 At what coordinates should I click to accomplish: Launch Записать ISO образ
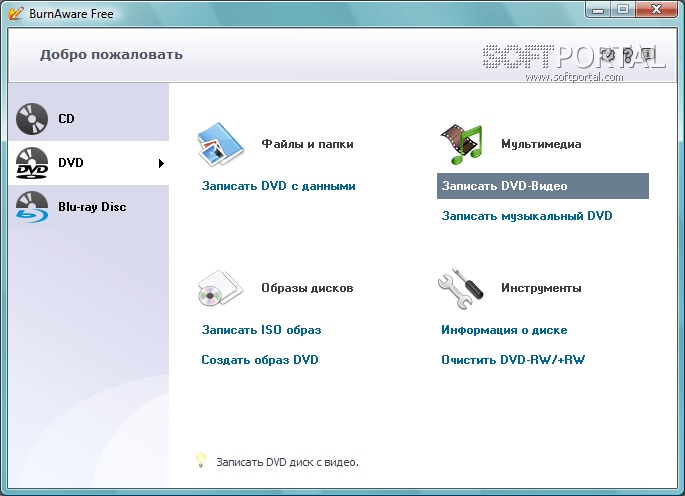click(261, 330)
